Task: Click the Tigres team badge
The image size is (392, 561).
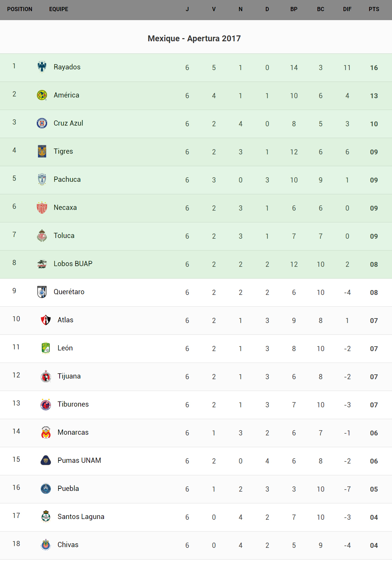Action: 42,151
